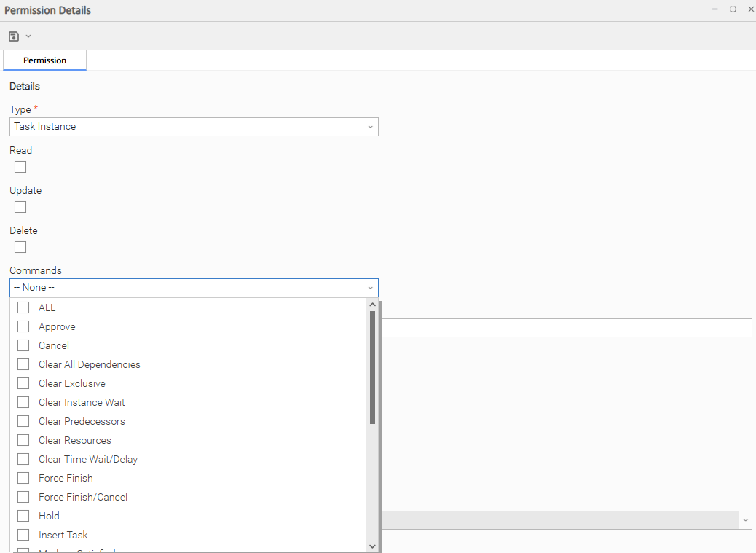Close the Permission Details window
This screenshot has width=756, height=553.
(751, 9)
